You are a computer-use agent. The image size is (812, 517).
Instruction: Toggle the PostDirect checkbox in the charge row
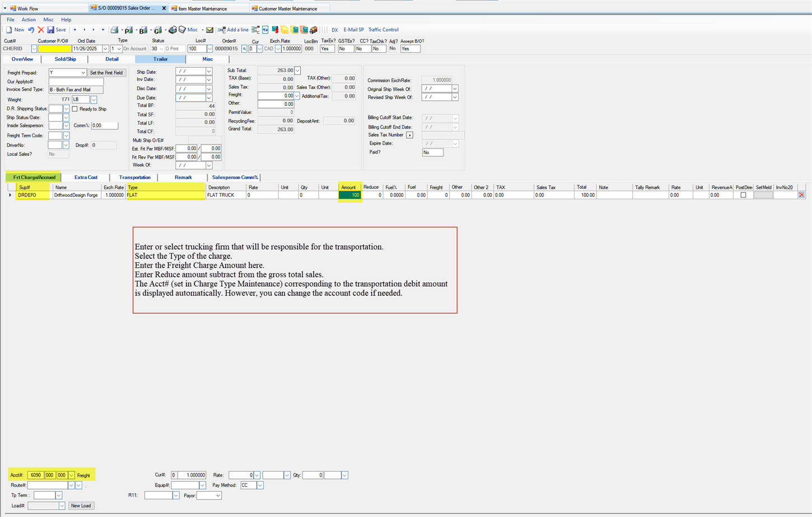tap(743, 194)
